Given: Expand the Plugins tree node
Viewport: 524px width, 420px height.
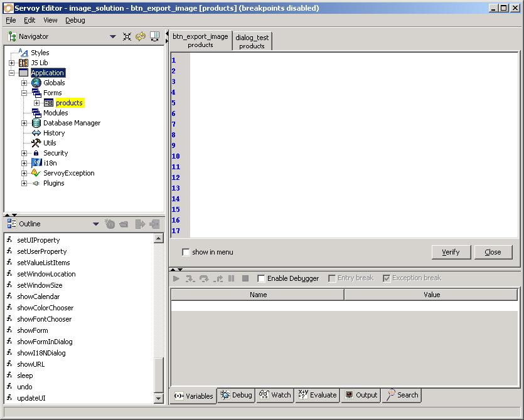Looking at the screenshot, I should pyautogui.click(x=24, y=183).
